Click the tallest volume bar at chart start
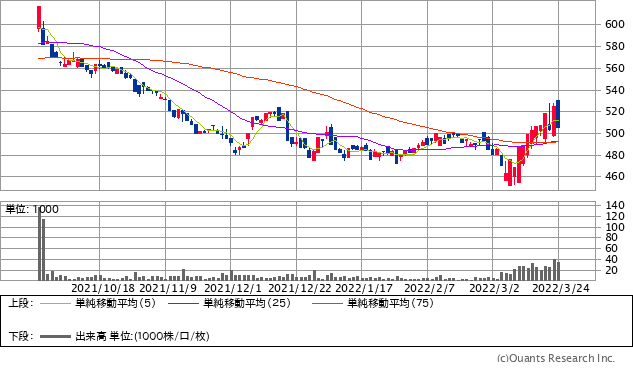 [x=40, y=245]
